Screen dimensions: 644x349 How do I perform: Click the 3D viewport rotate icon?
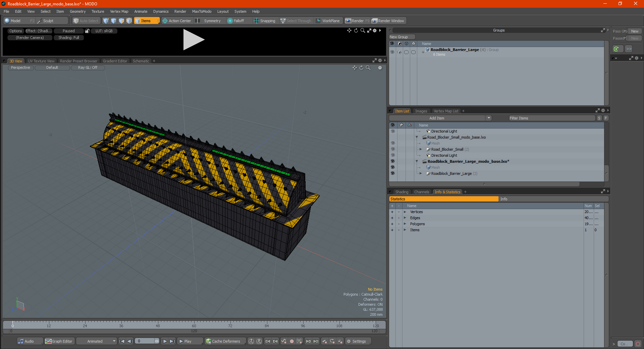pyautogui.click(x=361, y=68)
